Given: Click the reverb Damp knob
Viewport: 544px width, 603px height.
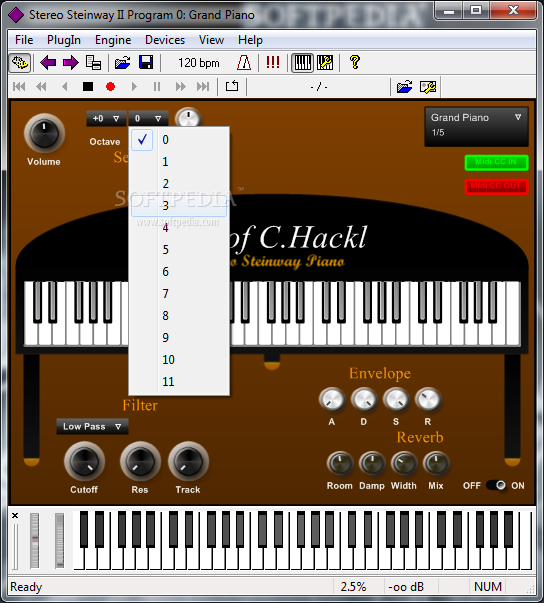Looking at the screenshot, I should (x=372, y=463).
